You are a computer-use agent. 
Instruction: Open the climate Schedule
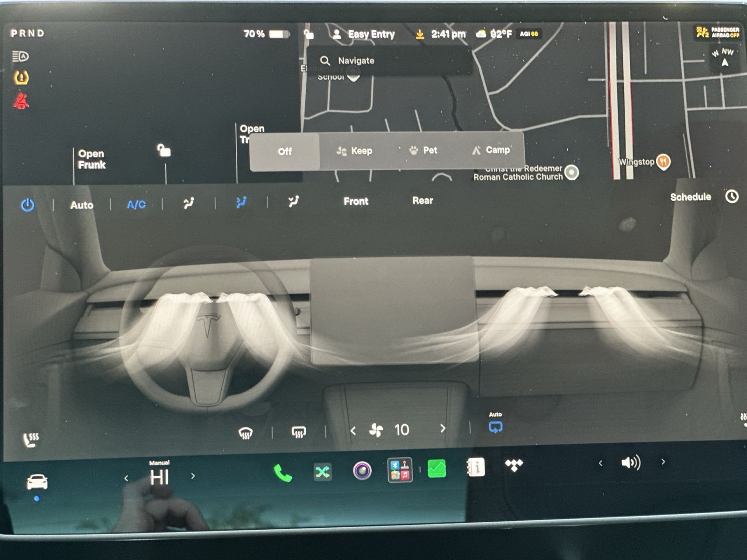click(691, 197)
